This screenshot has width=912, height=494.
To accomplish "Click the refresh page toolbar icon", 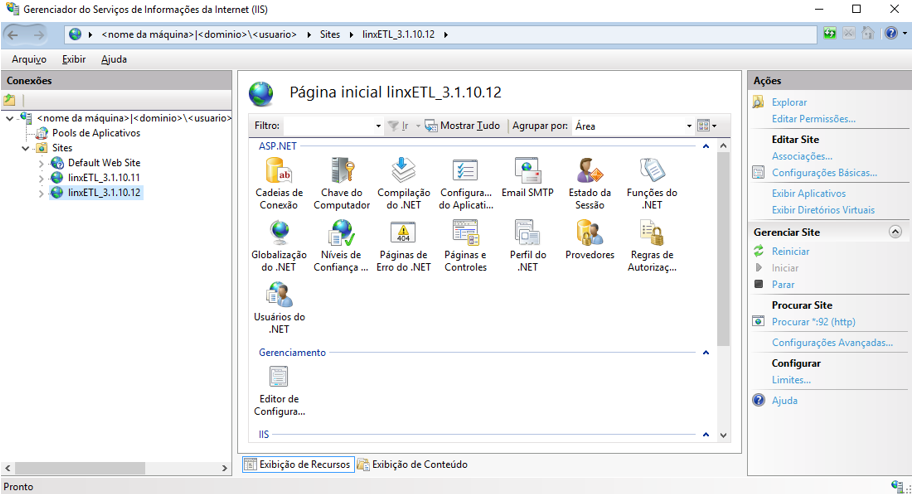I will coord(829,34).
